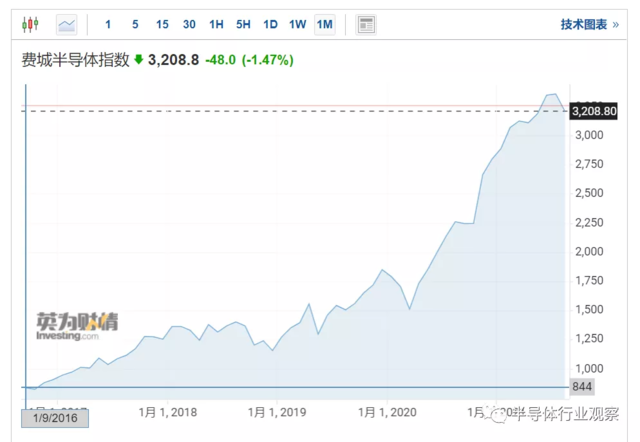
Task: Choose the 1H timeframe
Action: (216, 24)
